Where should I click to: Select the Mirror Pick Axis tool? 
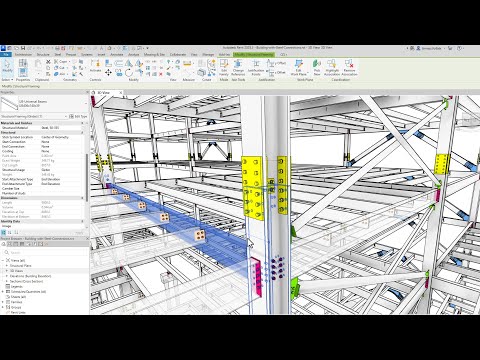pyautogui.click(x=129, y=63)
